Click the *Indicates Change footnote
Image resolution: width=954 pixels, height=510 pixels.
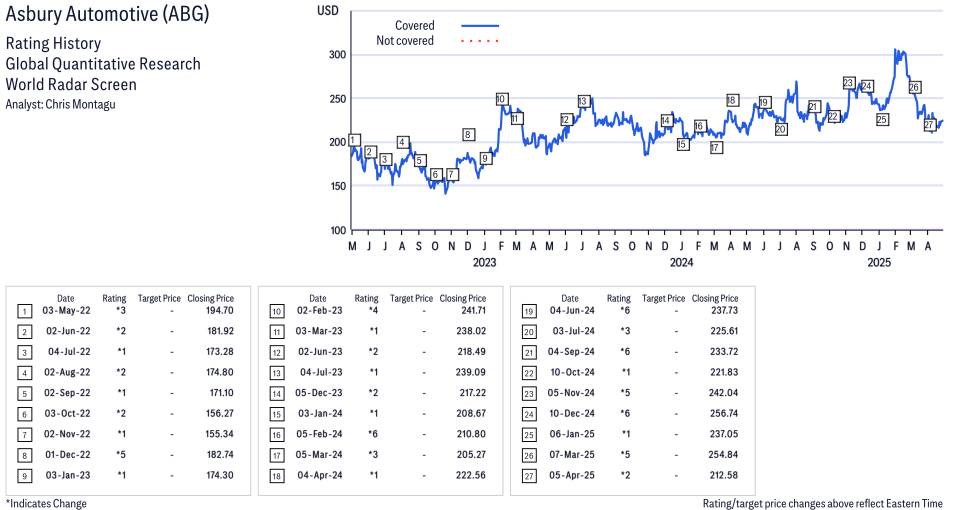(46, 503)
